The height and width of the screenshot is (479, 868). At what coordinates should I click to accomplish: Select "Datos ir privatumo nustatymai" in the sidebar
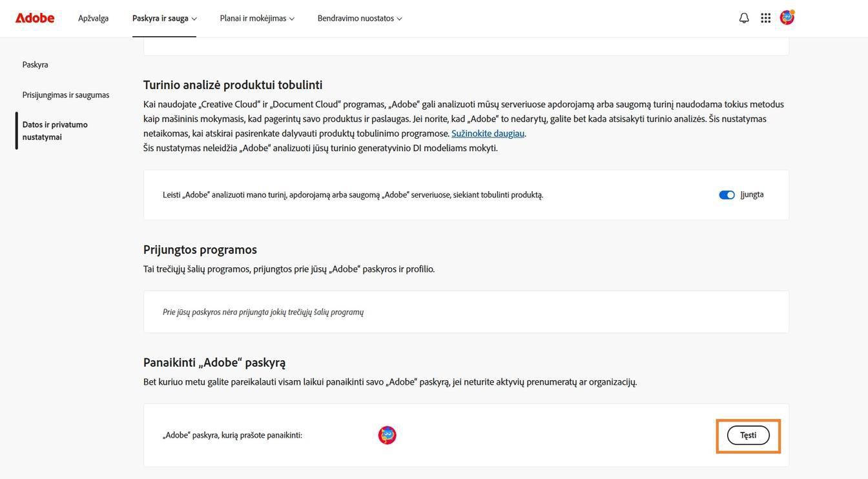pyautogui.click(x=55, y=130)
